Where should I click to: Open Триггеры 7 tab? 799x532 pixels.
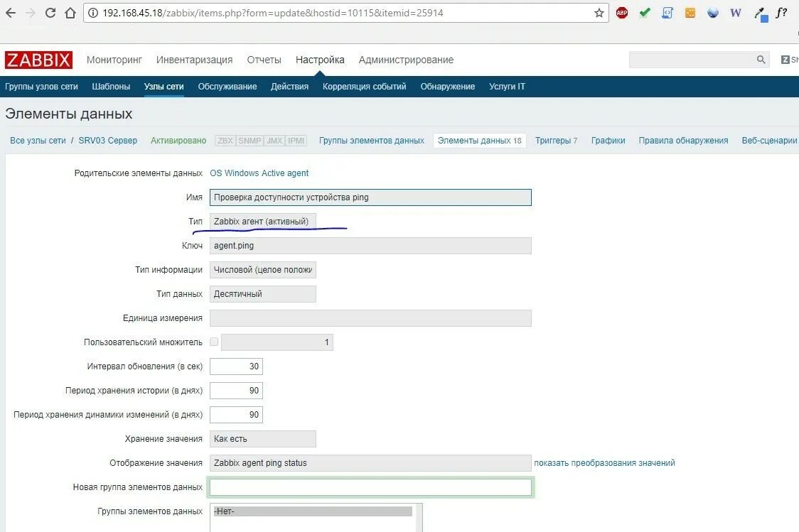coord(556,141)
